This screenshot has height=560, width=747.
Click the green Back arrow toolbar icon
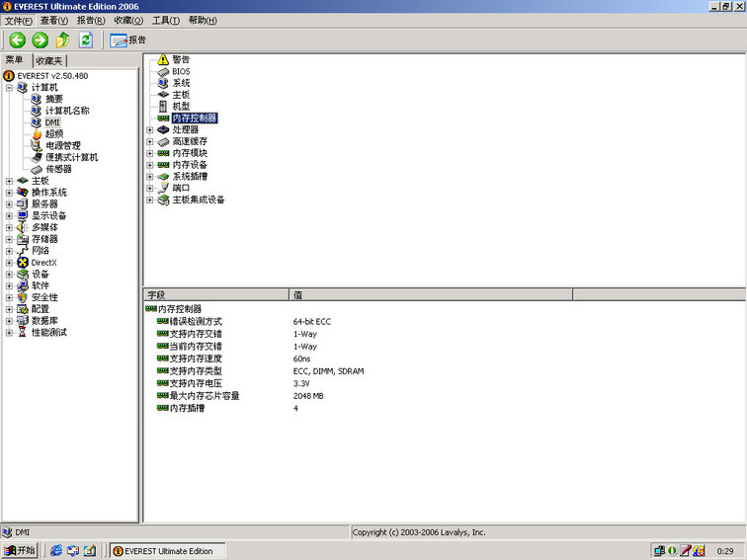point(18,40)
